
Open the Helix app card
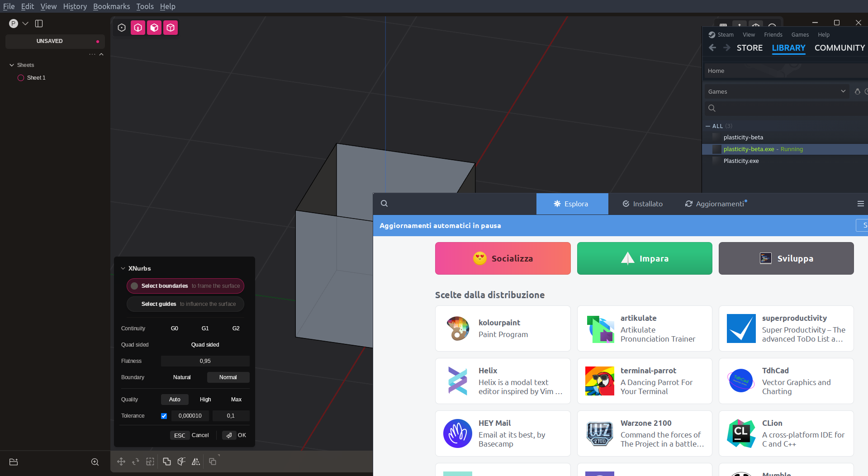click(503, 381)
